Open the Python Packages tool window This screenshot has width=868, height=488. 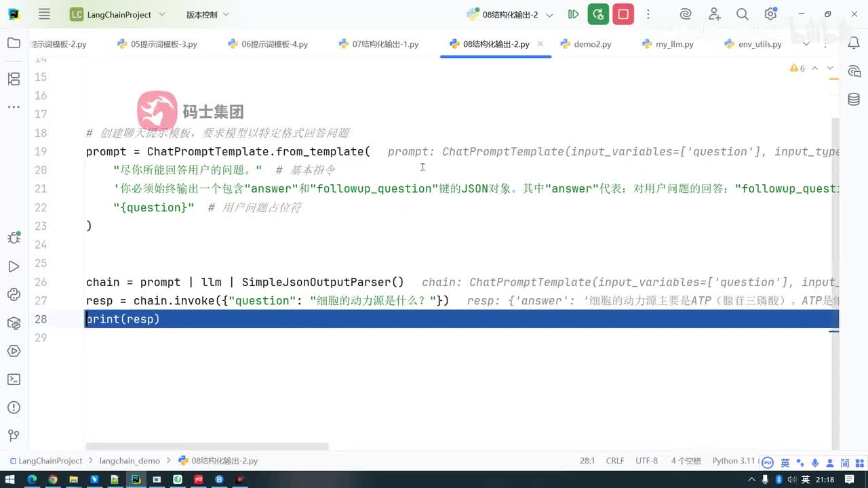coord(14,323)
